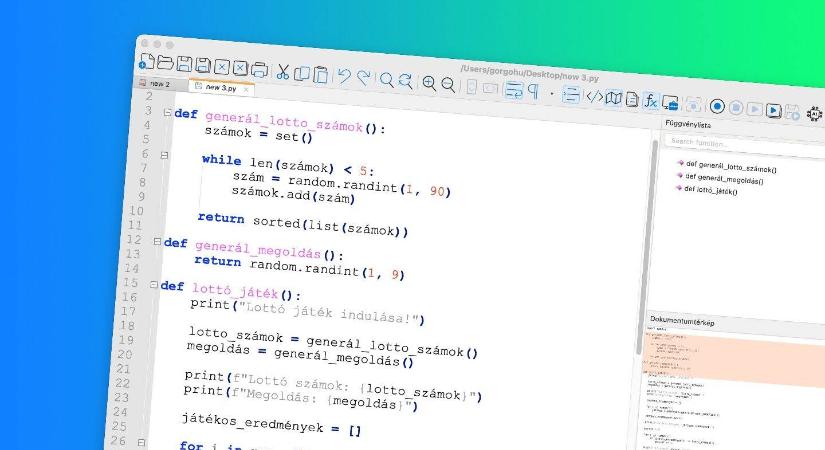Click the AI gear icon in toolbar
This screenshot has width=825, height=450.
click(814, 114)
